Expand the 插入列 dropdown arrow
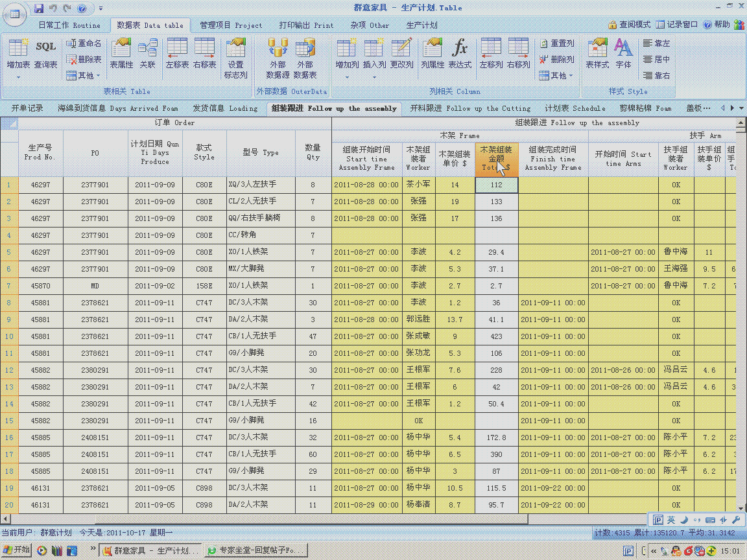Viewport: 747px width, 560px height. coord(374,77)
